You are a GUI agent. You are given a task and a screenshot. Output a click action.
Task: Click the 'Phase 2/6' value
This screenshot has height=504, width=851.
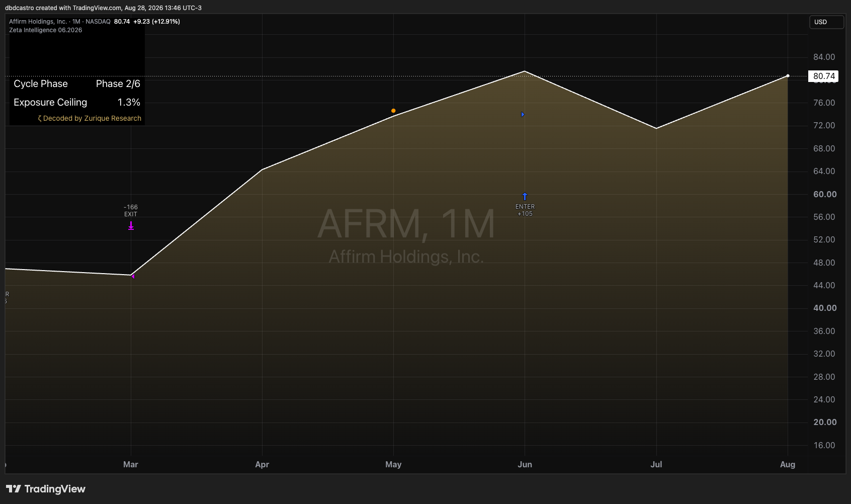118,83
